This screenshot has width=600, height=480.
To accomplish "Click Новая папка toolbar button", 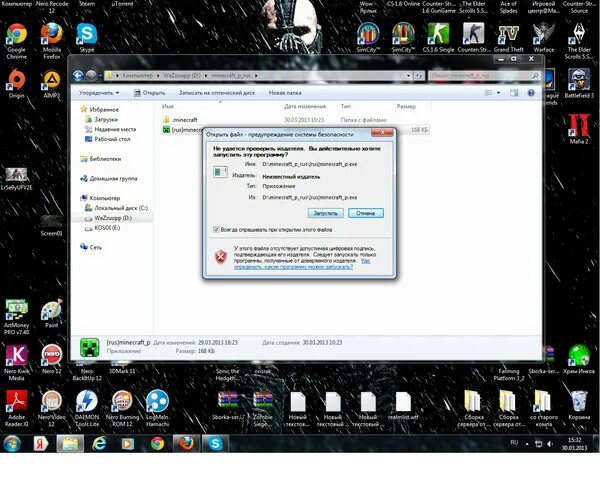I will (285, 93).
